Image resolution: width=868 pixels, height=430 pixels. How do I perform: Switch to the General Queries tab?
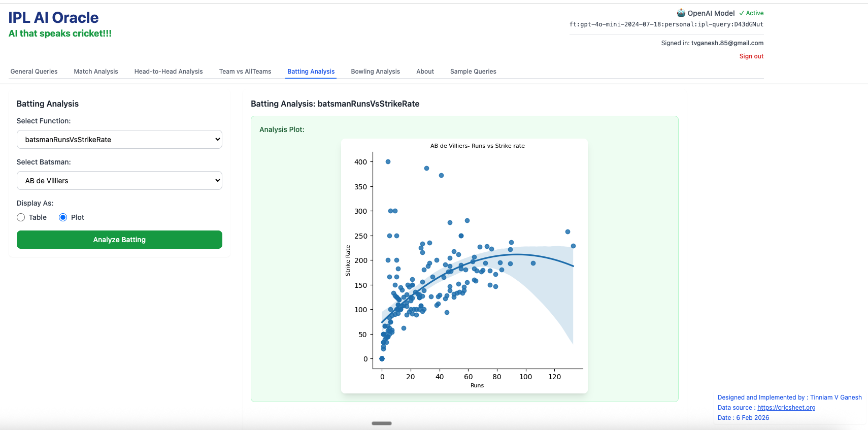(x=34, y=72)
